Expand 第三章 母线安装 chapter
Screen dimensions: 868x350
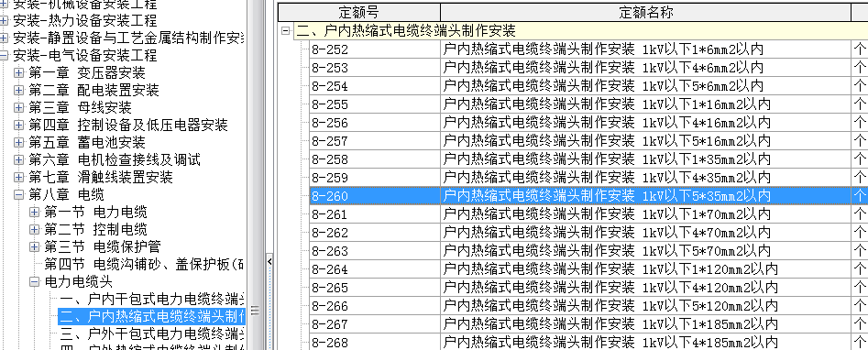coord(19,107)
